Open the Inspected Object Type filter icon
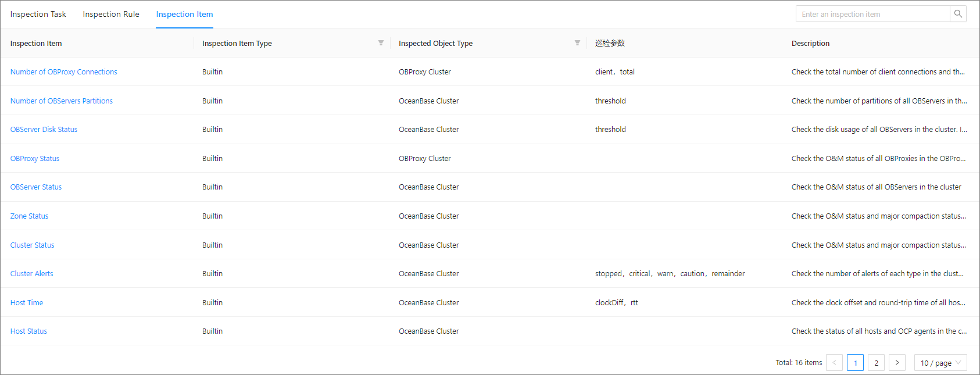This screenshot has height=375, width=980. pyautogui.click(x=577, y=43)
